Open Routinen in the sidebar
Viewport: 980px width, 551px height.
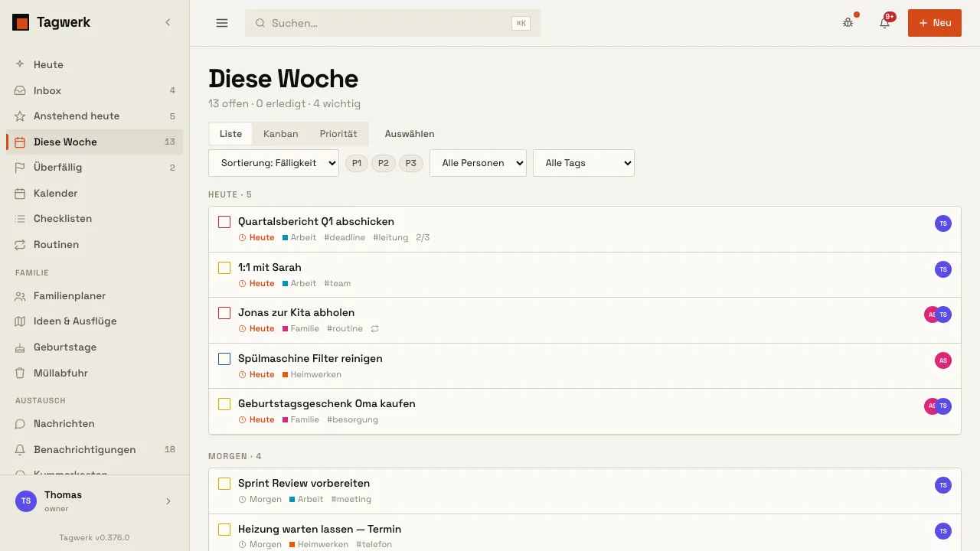[95, 245]
